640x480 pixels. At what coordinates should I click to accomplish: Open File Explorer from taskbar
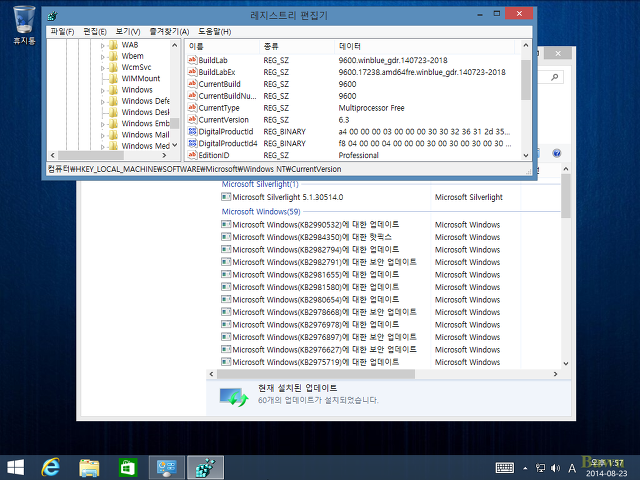(89, 467)
